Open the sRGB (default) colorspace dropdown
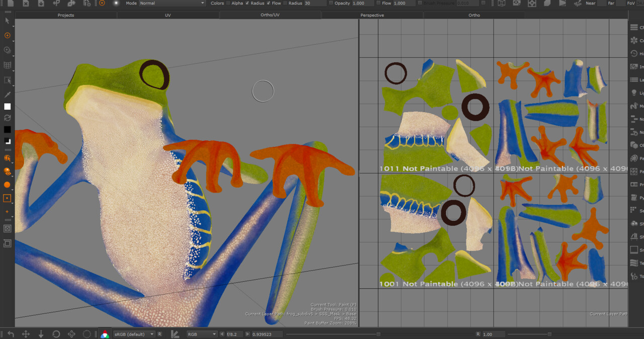This screenshot has height=339, width=644. point(134,334)
